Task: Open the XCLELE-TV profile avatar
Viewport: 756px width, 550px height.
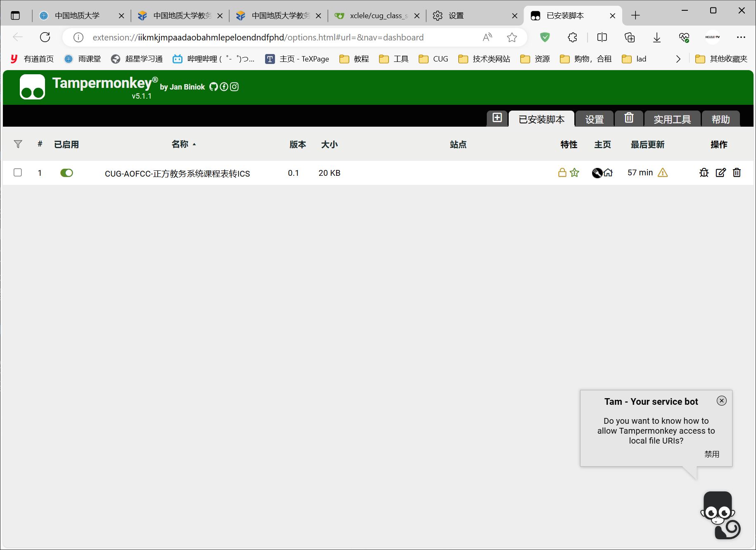Action: coord(712,37)
